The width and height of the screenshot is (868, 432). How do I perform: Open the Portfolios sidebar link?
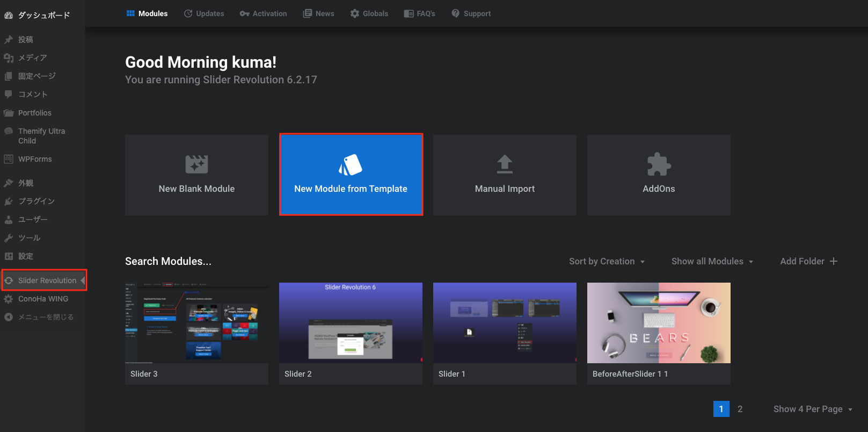point(35,113)
